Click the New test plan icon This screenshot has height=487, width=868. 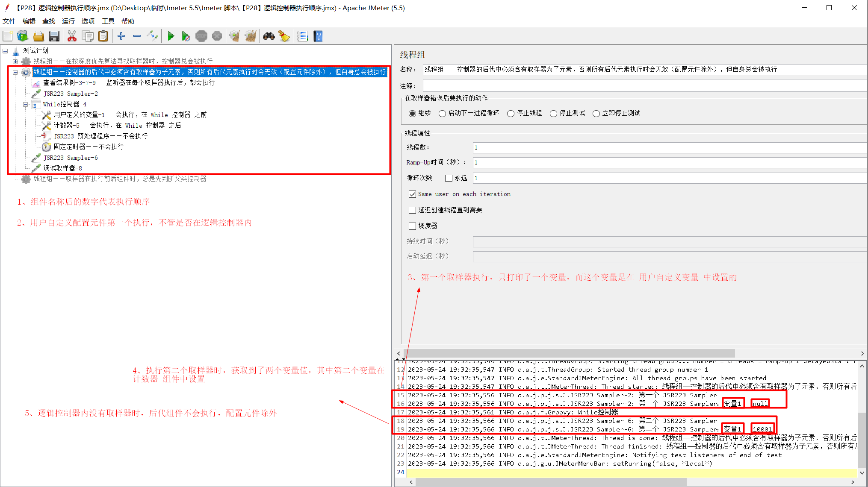[8, 36]
